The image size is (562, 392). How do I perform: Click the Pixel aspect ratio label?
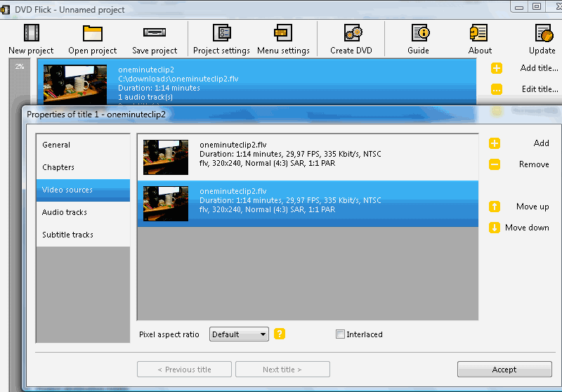click(169, 334)
